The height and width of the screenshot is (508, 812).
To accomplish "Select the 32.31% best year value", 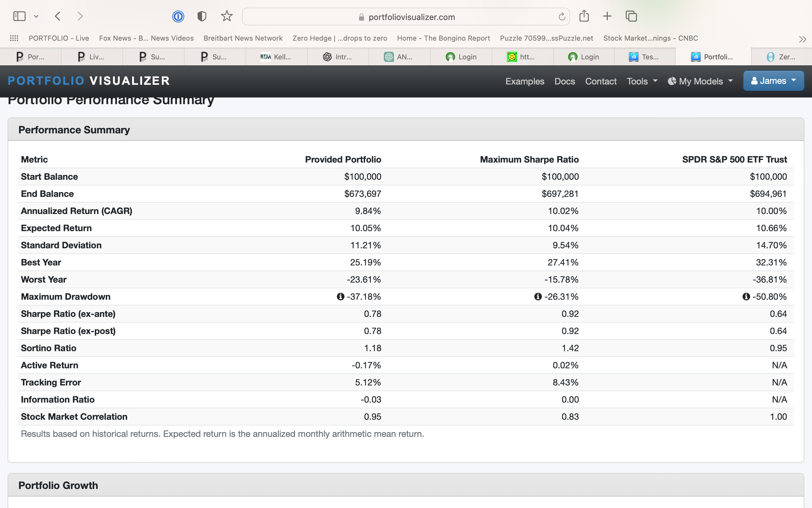I will click(x=771, y=262).
